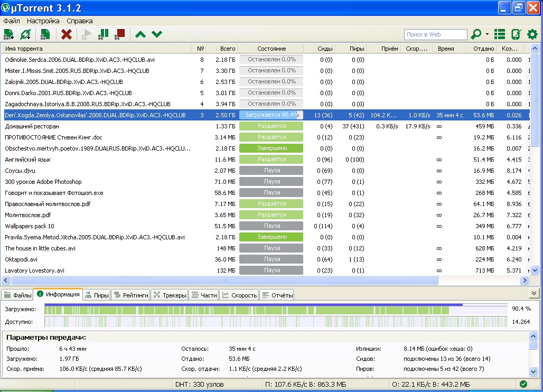543x392 pixels.
Task: Open the Справка menu
Action: pos(79,21)
